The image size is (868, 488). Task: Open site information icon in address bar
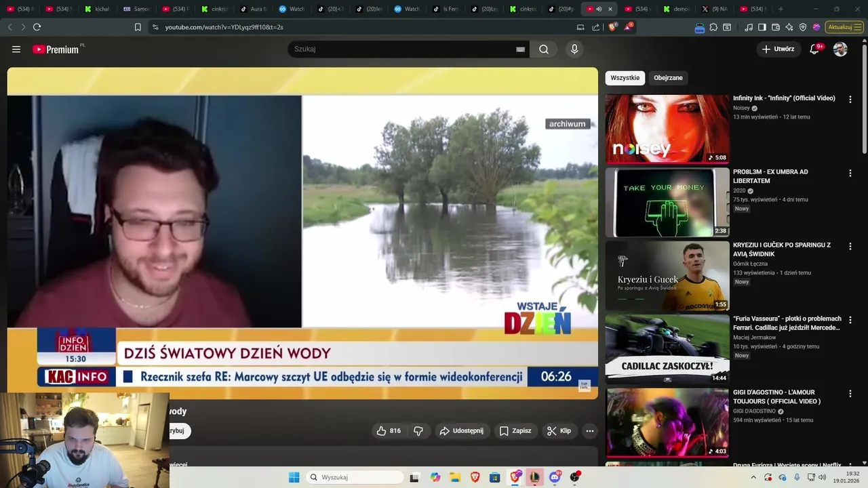coord(155,27)
